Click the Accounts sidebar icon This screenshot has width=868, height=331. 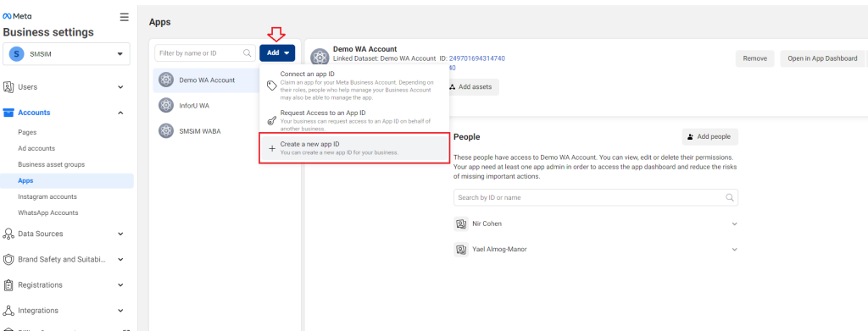click(x=8, y=113)
